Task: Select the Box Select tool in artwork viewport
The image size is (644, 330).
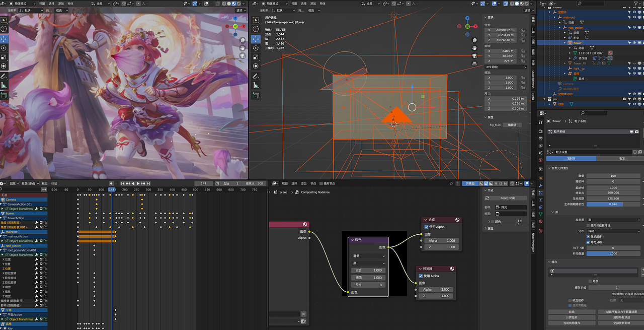Action: (x=4, y=20)
